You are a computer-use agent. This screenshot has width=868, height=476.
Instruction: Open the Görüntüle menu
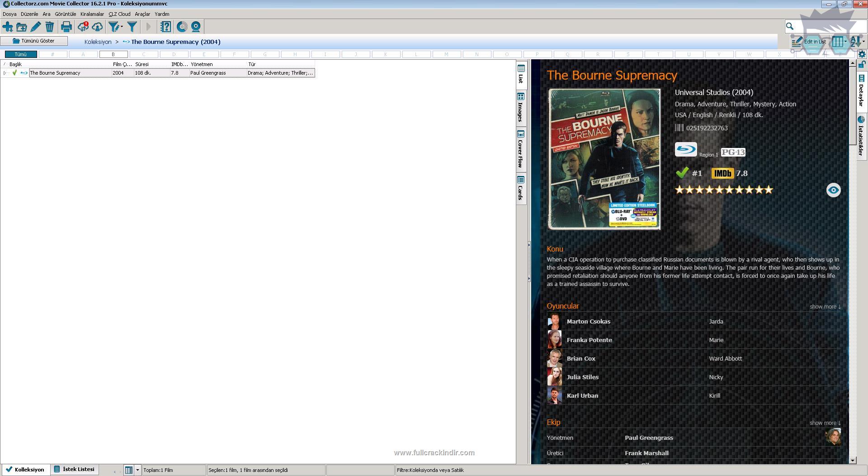tap(66, 14)
